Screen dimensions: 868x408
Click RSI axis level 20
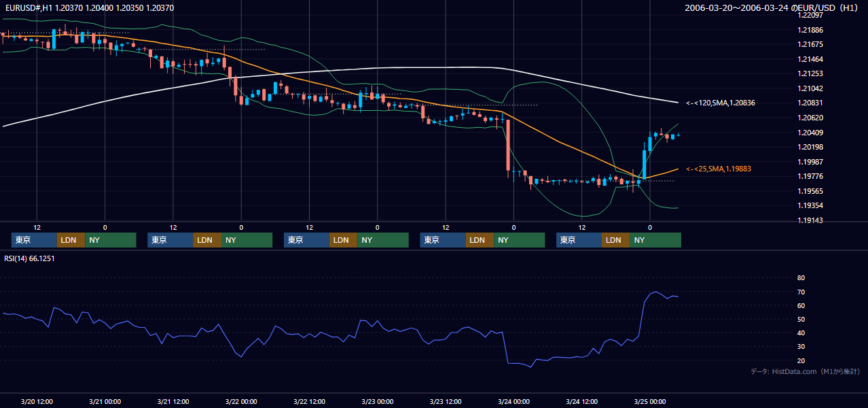coord(801,360)
